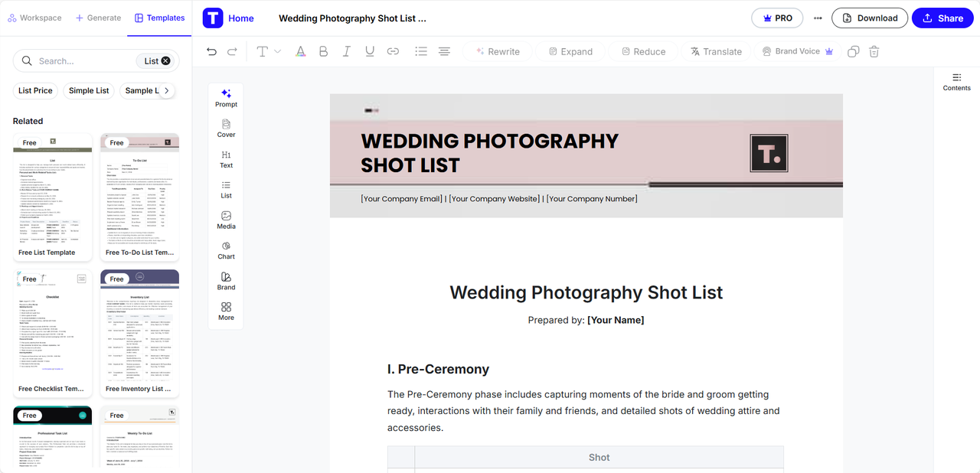Switch to the Workspace tab
The width and height of the screenshot is (980, 473).
pyautogui.click(x=34, y=18)
